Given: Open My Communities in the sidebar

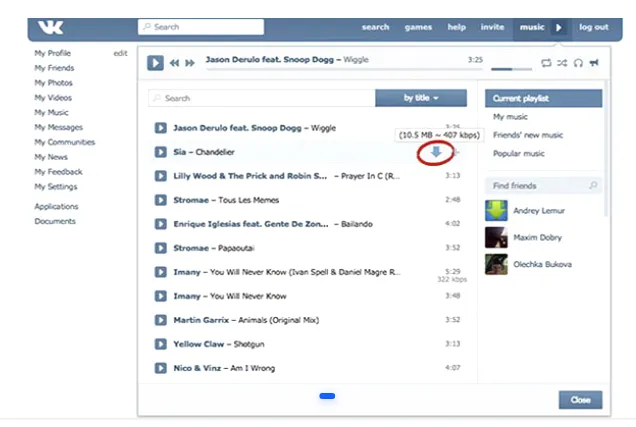Looking at the screenshot, I should click(x=65, y=142).
